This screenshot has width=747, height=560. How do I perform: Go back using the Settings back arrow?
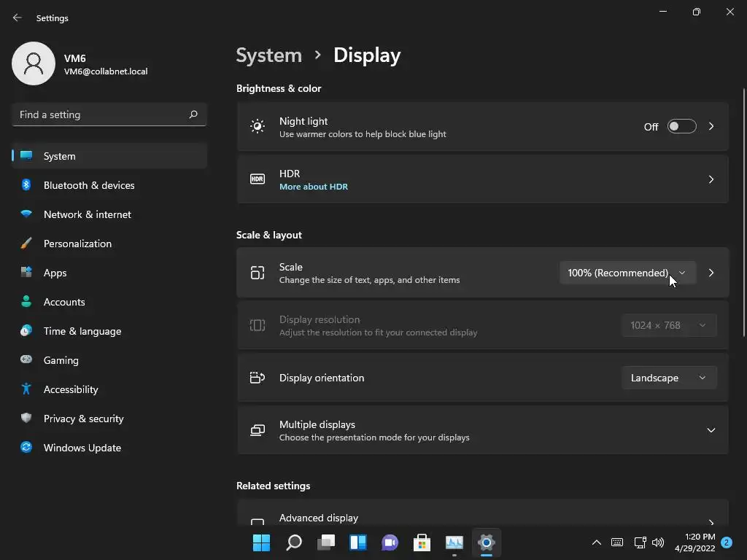coord(18,17)
